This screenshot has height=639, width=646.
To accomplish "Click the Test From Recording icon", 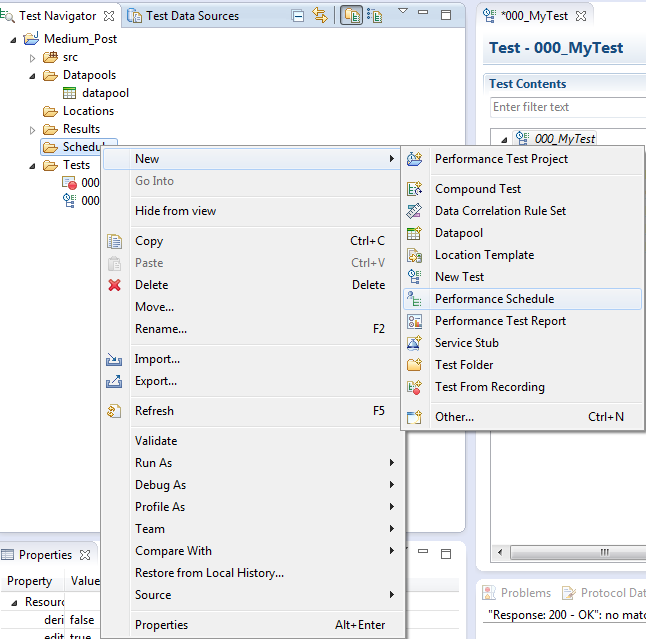I will pos(414,387).
